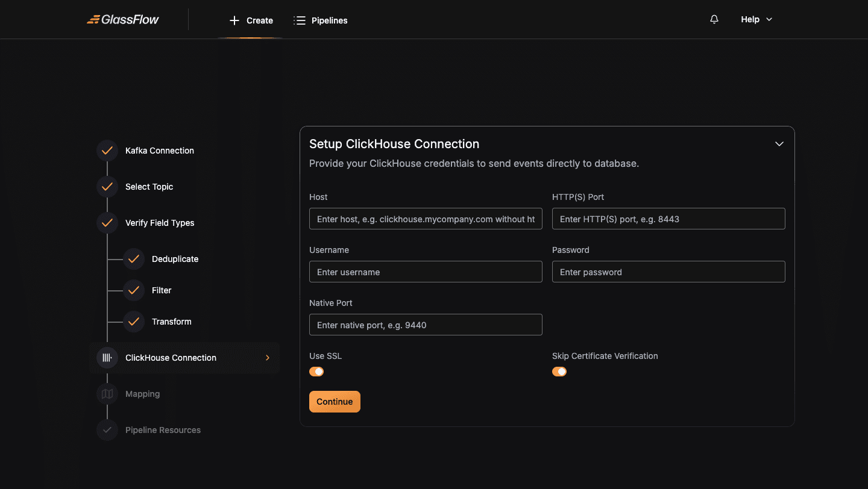This screenshot has height=489, width=868.
Task: Click the Native Port field label
Action: [331, 303]
